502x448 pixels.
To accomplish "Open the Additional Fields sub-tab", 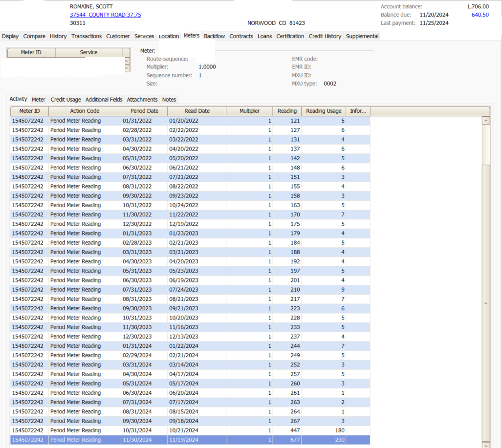I will coord(104,100).
